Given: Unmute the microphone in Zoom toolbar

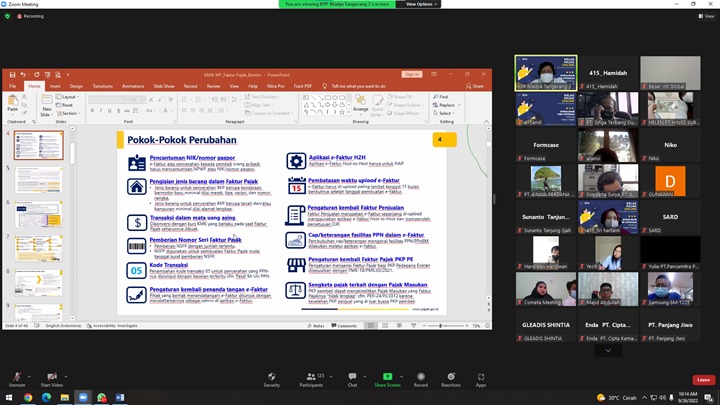Looking at the screenshot, I should (x=16, y=374).
